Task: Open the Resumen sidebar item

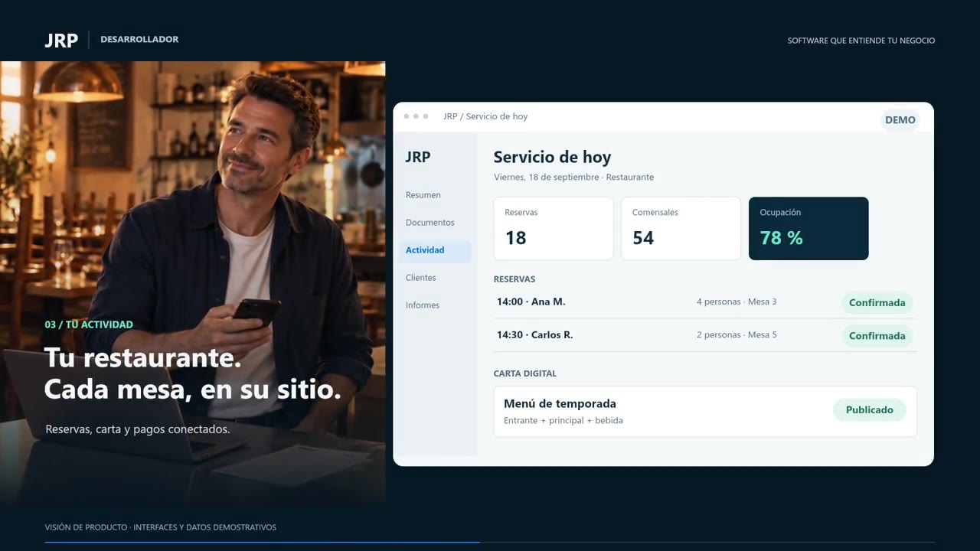Action: (423, 195)
